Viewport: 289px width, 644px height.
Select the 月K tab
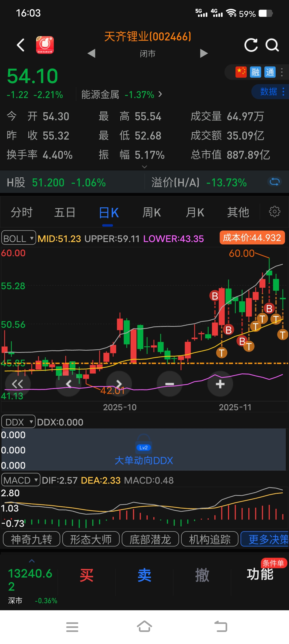pos(195,213)
